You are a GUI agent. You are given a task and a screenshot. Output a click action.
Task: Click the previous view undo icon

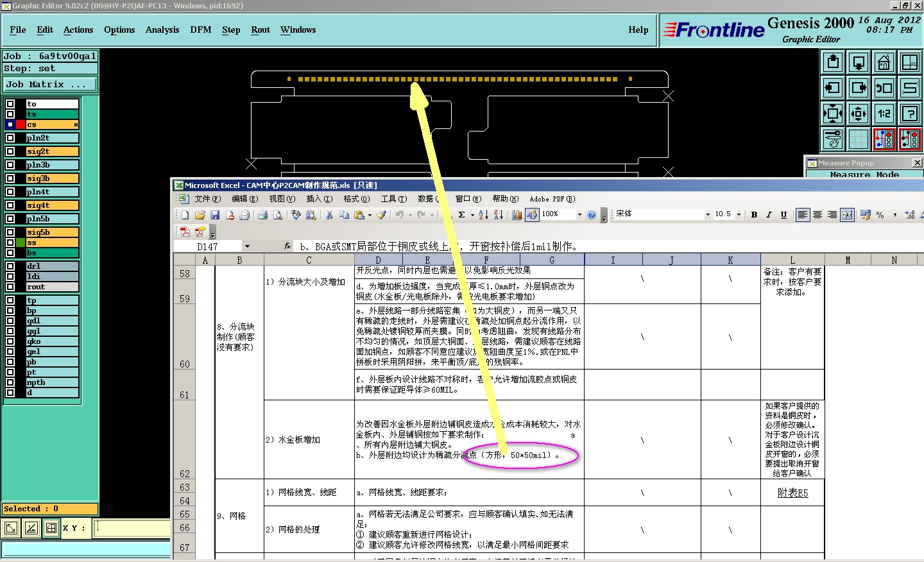coord(884,88)
